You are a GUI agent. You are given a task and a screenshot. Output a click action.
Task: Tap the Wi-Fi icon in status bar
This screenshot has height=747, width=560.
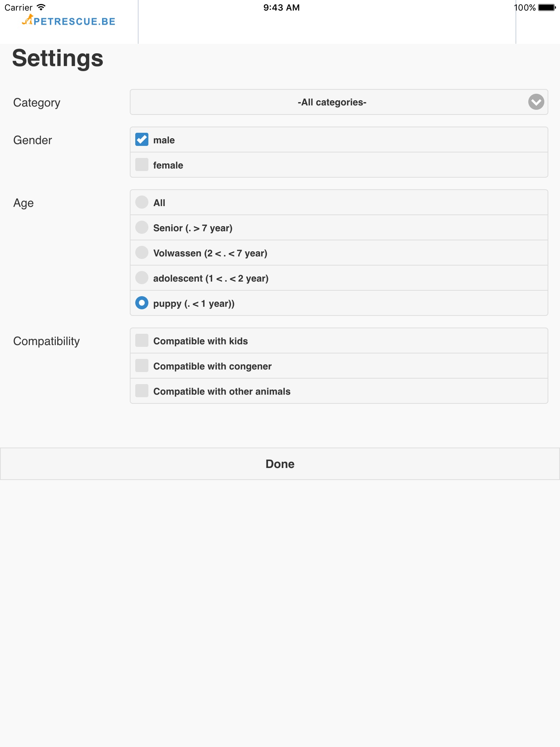(41, 7)
